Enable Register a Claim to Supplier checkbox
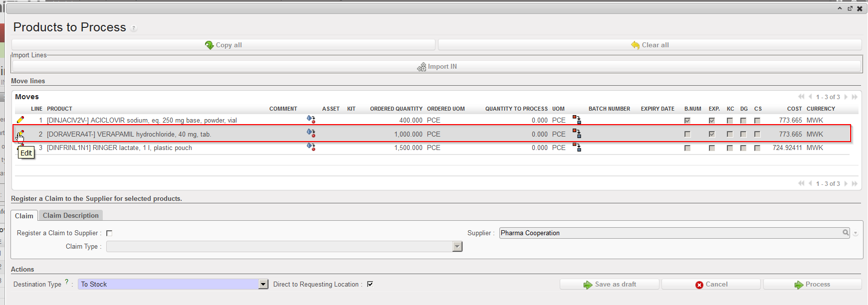 coord(109,233)
